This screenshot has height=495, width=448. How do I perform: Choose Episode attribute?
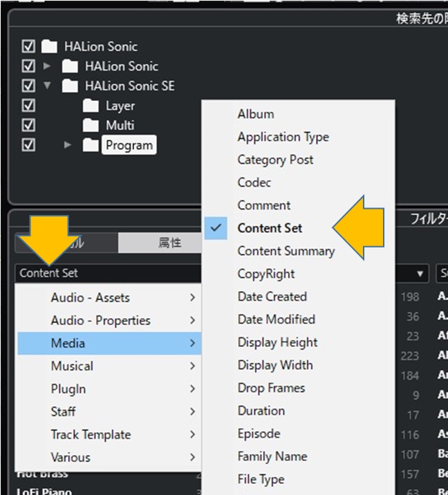[x=299, y=433]
